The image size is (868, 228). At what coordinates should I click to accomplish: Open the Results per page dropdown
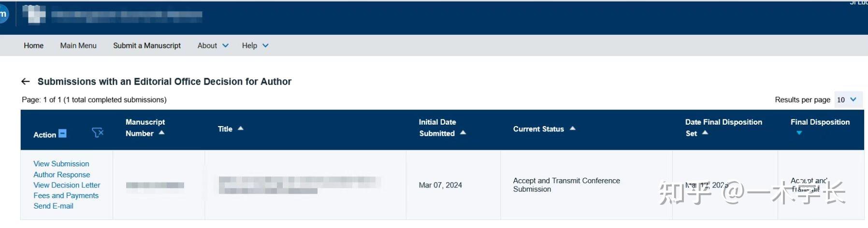pyautogui.click(x=847, y=100)
